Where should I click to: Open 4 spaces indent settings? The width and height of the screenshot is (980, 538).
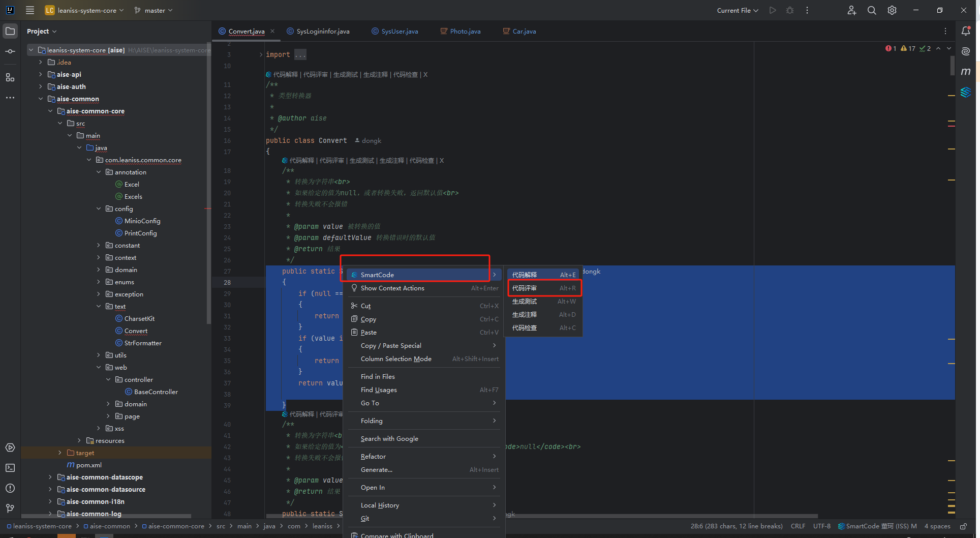coord(937,526)
